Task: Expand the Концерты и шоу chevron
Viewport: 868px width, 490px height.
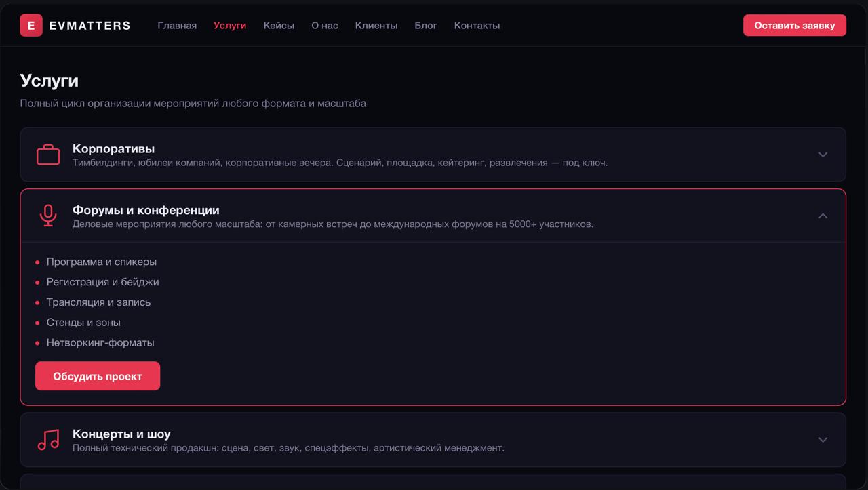Action: click(823, 440)
